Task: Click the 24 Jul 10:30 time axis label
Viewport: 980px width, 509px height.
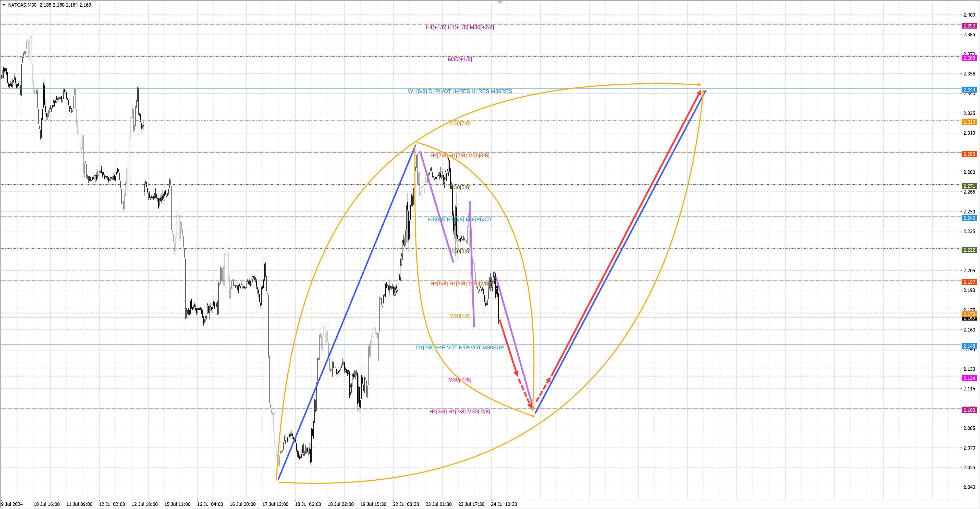Action: pyautogui.click(x=504, y=504)
